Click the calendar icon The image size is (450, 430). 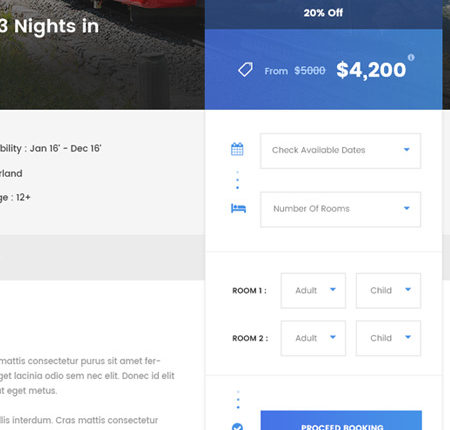[x=237, y=149]
